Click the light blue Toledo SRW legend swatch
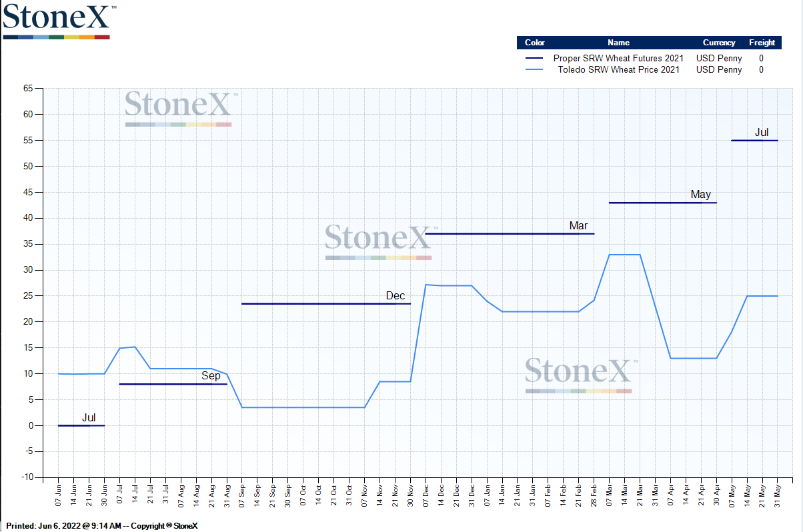The image size is (803, 532). point(534,69)
